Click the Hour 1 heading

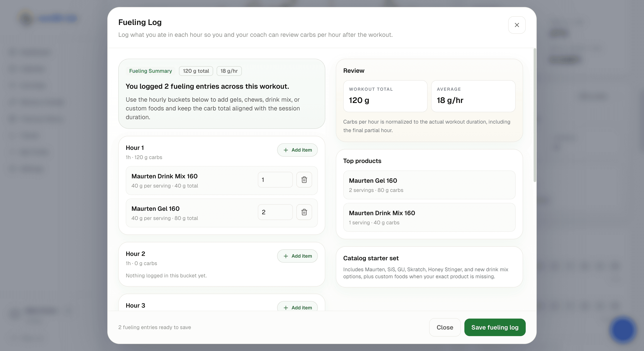point(135,148)
